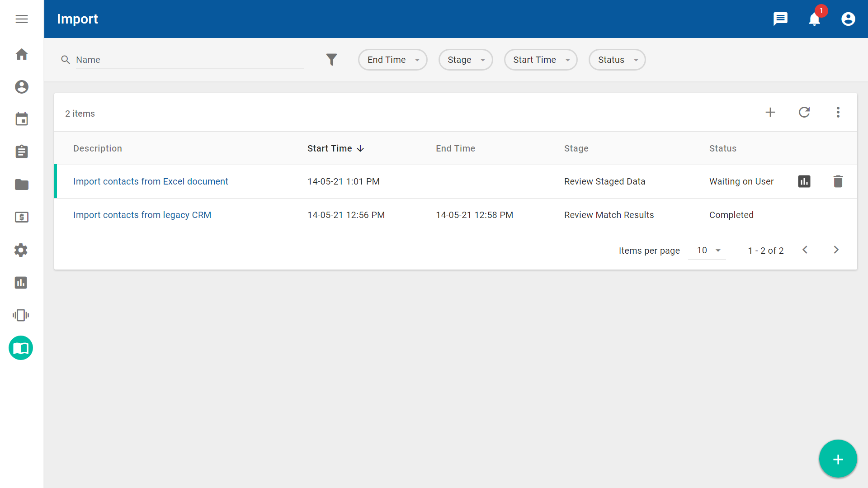Image resolution: width=868 pixels, height=488 pixels.
Task: Open the navigation hamburger menu
Action: 21,19
